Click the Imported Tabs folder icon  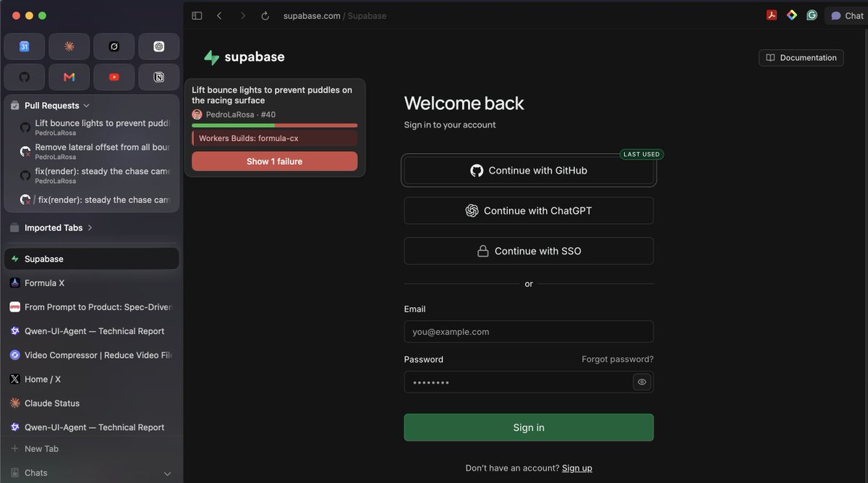tap(14, 228)
